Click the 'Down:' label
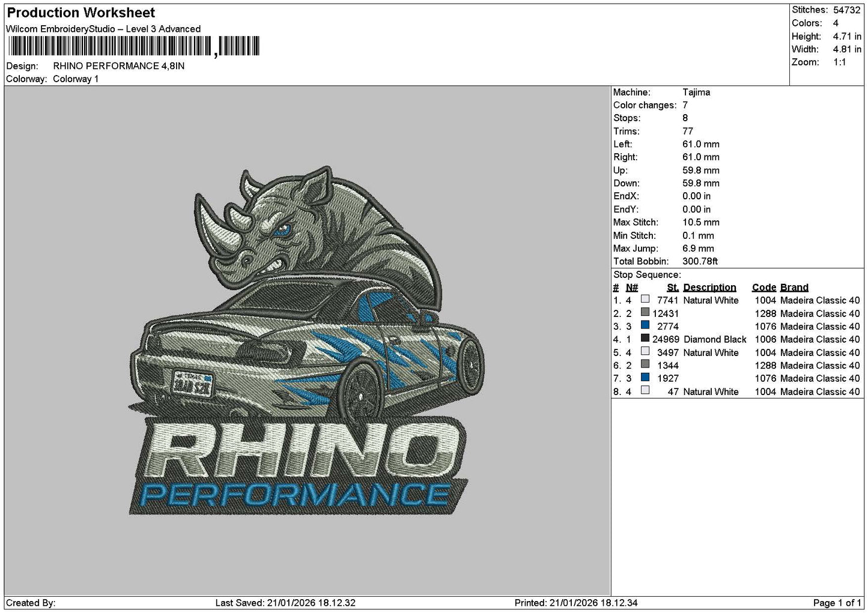Image resolution: width=868 pixels, height=613 pixels. [627, 184]
